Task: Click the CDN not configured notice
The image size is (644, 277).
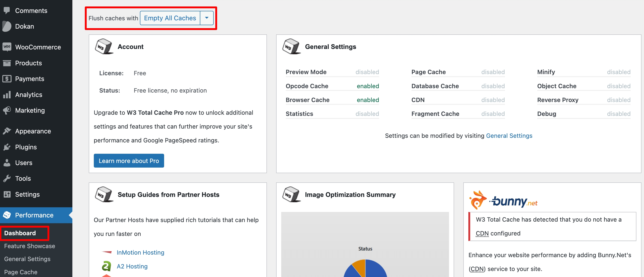Action: pos(552,226)
